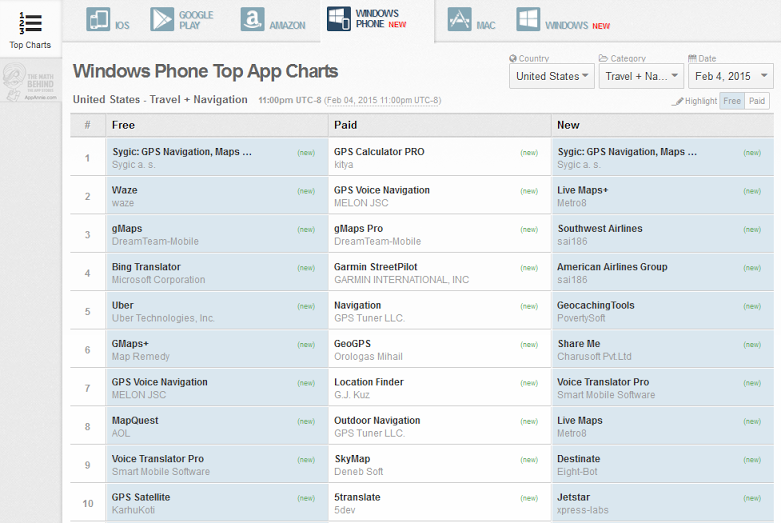Click publisher Microsoft Corporation
The image size is (781, 523).
click(158, 280)
